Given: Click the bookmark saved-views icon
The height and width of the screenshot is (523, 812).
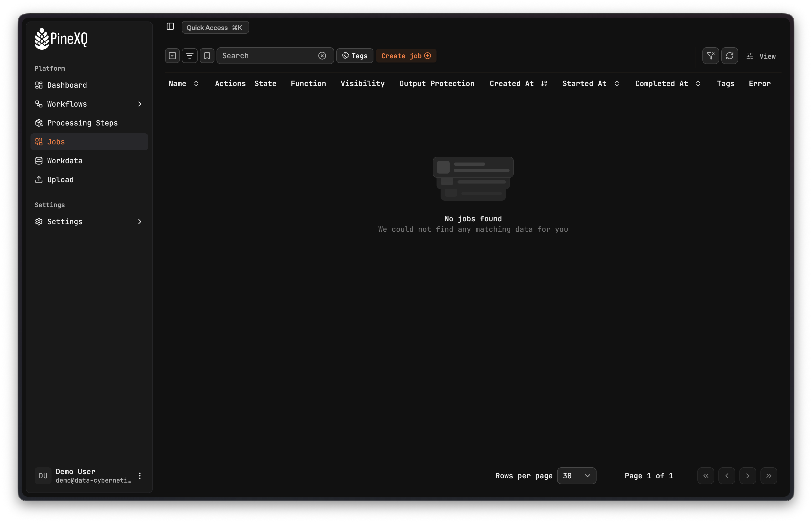Looking at the screenshot, I should coord(207,56).
